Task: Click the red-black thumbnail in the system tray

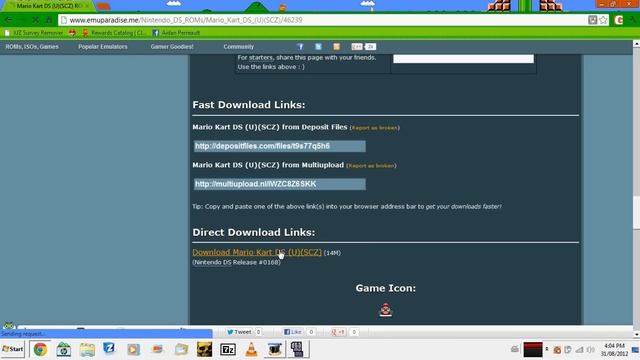Action: 533,350
